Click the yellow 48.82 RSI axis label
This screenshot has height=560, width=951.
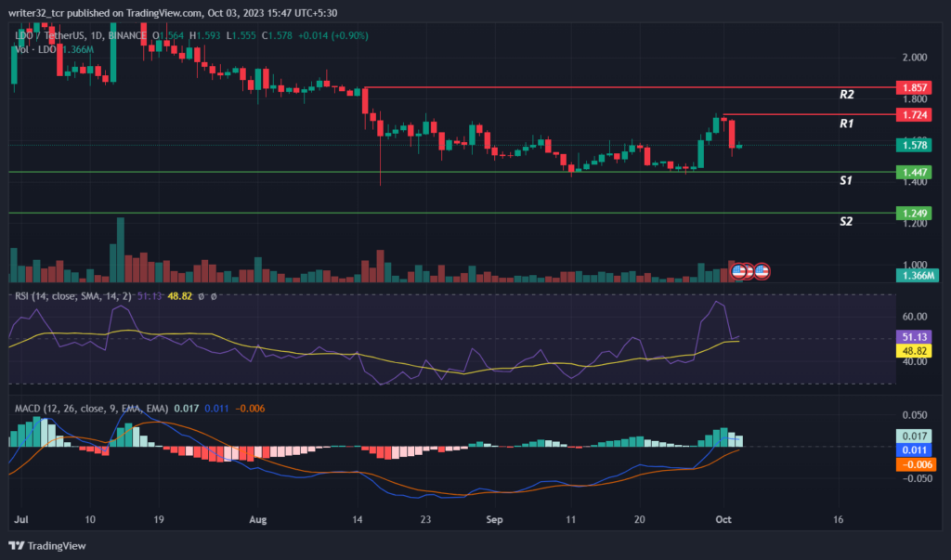click(914, 351)
